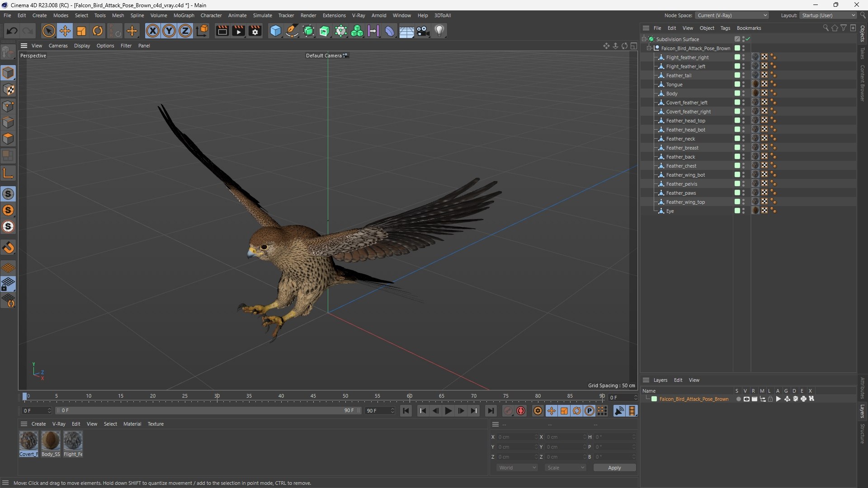Select Feather_breast object in tree
This screenshot has height=488, width=868.
coord(682,148)
